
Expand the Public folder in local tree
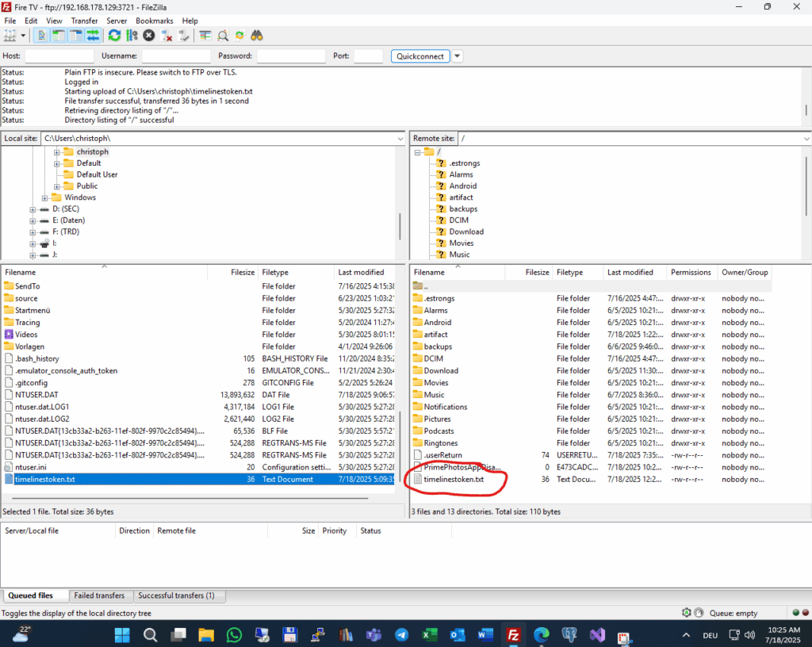[57, 186]
